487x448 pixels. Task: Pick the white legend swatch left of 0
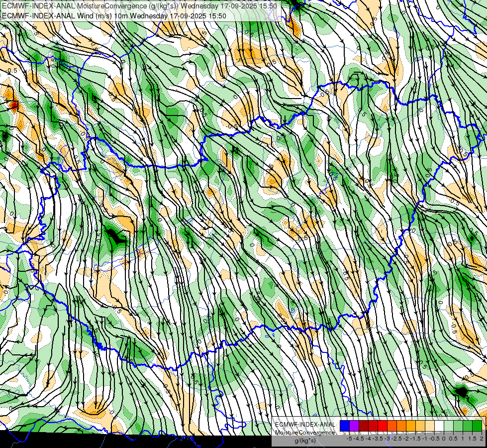coord(439,426)
